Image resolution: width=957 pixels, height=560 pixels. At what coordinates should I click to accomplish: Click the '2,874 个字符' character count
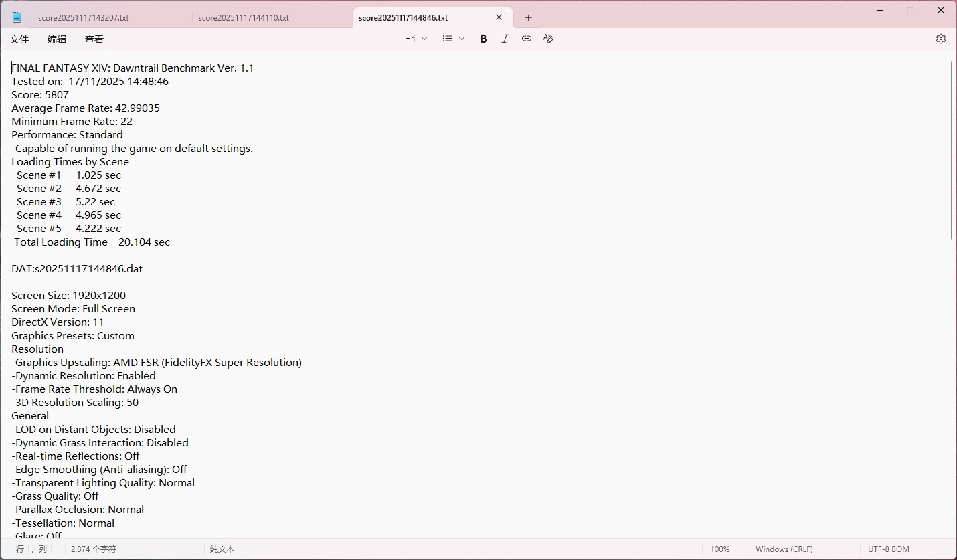94,549
